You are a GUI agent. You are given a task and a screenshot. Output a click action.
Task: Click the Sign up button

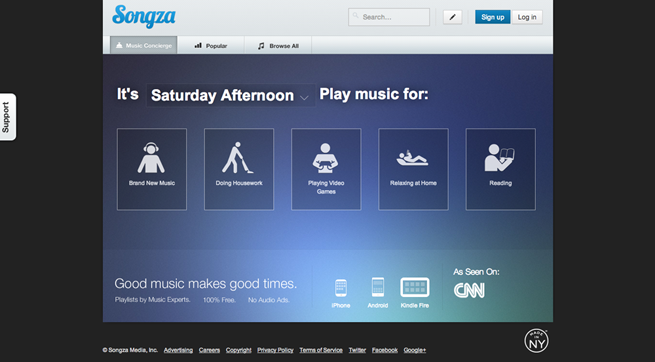493,17
